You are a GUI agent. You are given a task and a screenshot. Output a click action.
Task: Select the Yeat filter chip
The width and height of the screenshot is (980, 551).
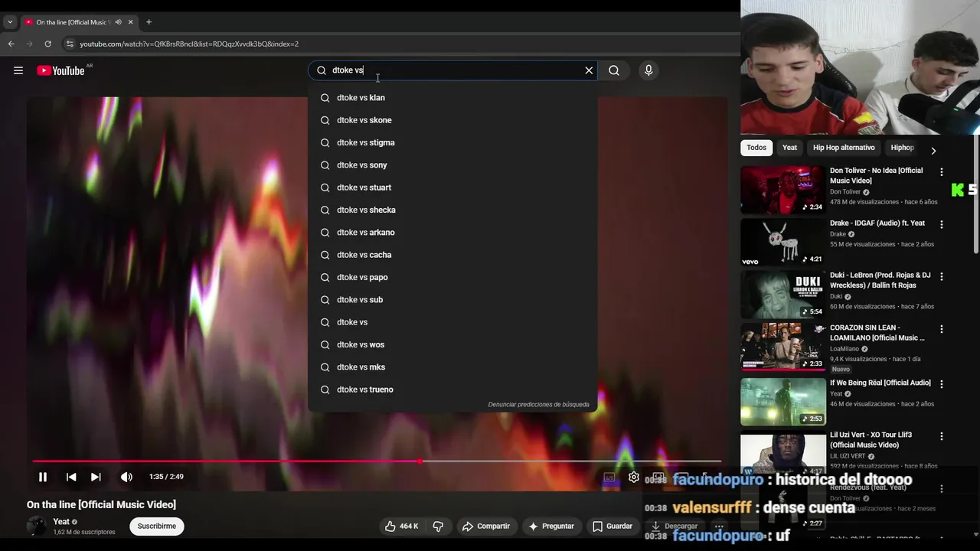pos(789,148)
